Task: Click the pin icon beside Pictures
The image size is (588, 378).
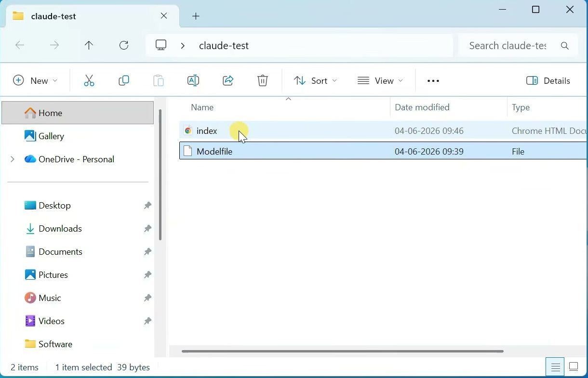Action: pyautogui.click(x=147, y=275)
